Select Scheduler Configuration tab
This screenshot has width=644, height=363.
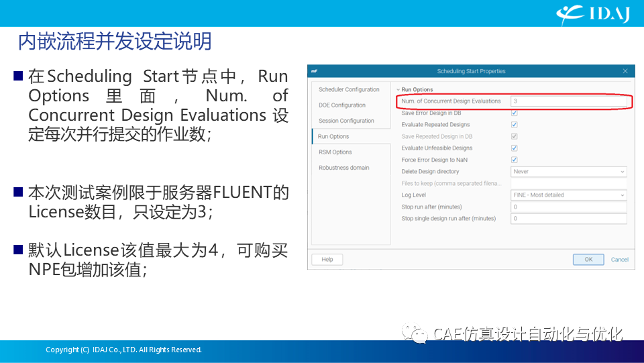click(x=349, y=89)
